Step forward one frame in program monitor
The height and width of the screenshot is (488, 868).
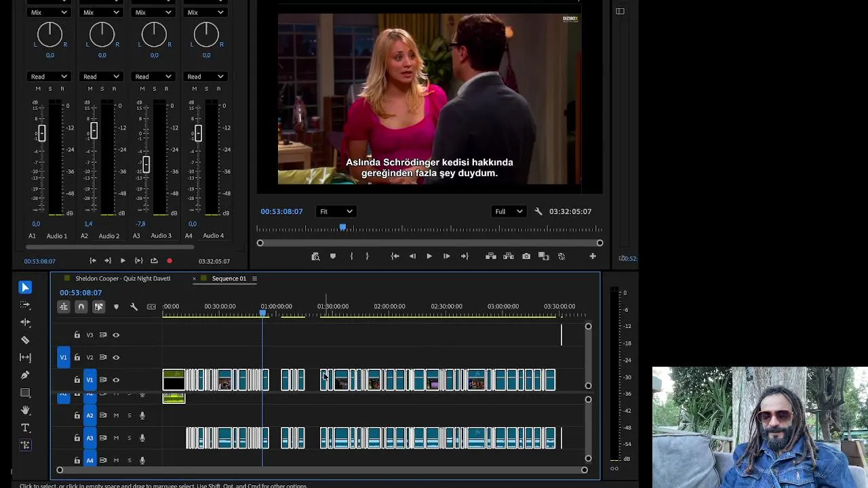446,256
